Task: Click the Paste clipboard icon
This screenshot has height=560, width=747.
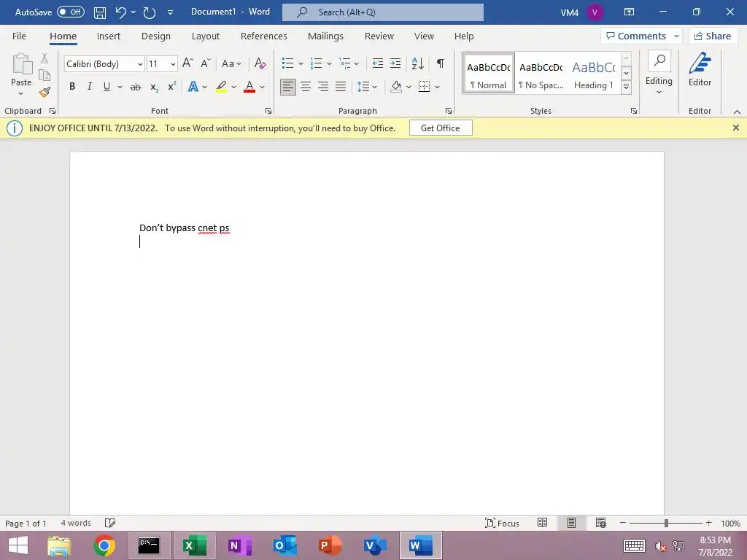Action: tap(21, 64)
